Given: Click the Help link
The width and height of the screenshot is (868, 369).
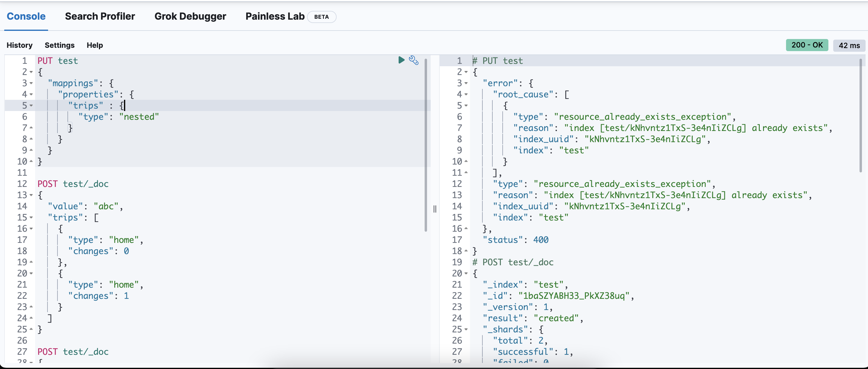Looking at the screenshot, I should 95,45.
